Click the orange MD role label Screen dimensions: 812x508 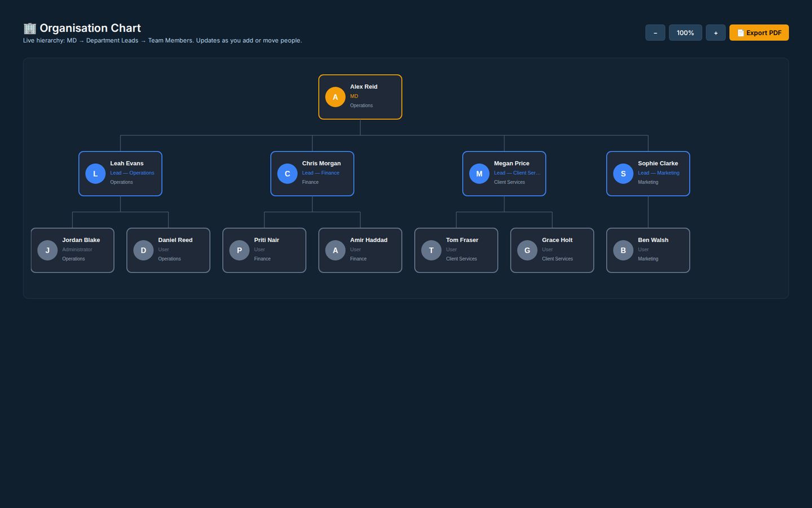tap(354, 97)
